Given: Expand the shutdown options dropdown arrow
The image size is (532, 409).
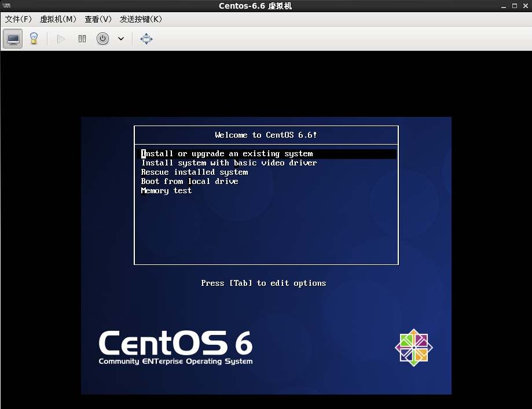Looking at the screenshot, I should click(x=121, y=39).
